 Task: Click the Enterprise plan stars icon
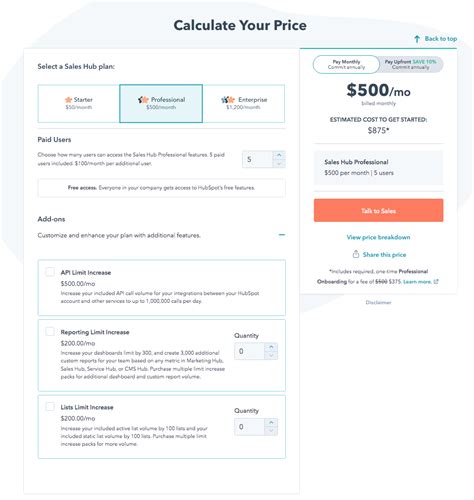click(228, 100)
